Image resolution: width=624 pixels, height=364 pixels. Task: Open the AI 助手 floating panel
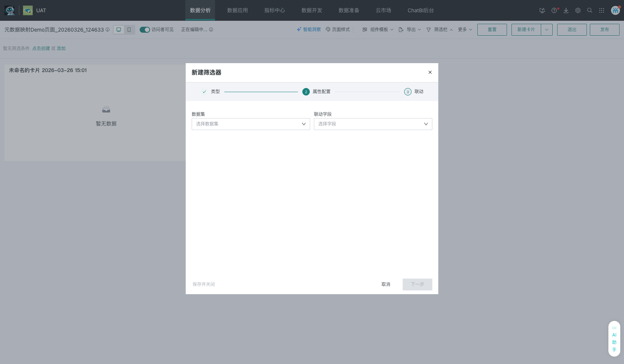coord(614,339)
